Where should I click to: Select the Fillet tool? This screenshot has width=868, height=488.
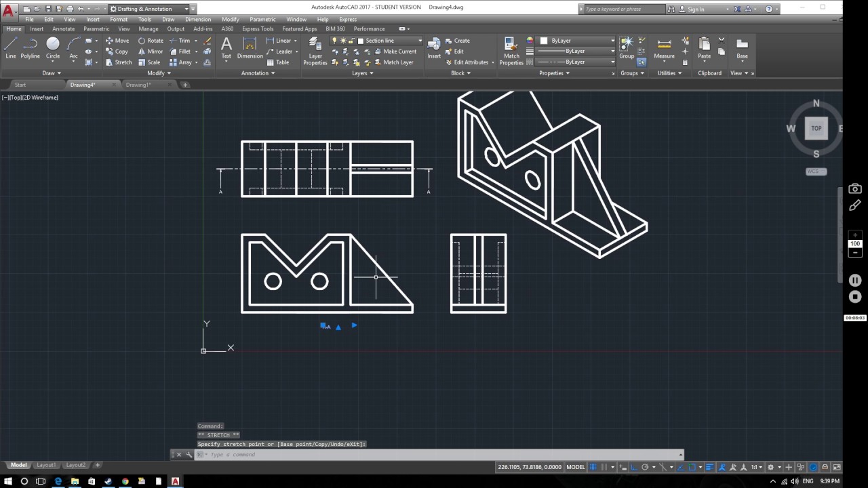180,52
